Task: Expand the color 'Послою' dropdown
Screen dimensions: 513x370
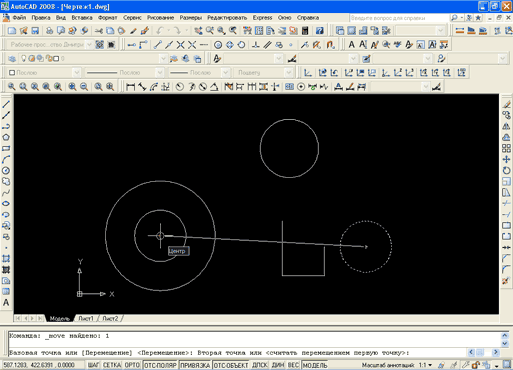Action: 77,72
